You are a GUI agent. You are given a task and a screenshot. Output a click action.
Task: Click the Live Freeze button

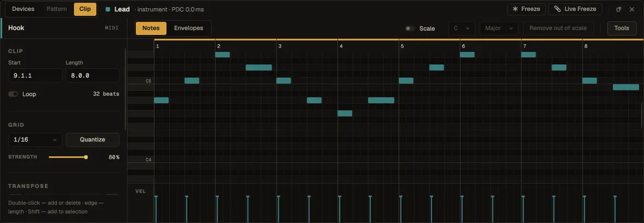click(x=575, y=9)
